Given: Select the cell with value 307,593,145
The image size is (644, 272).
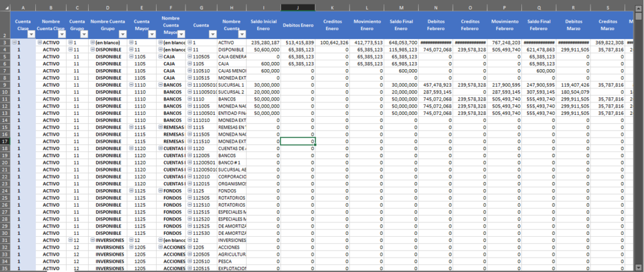Looking at the screenshot, I should tap(539, 92).
